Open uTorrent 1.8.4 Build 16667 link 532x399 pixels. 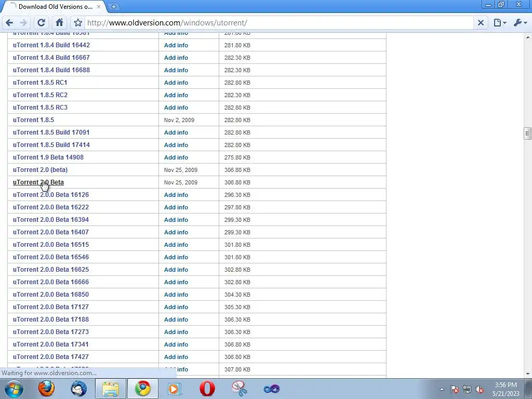(51, 58)
